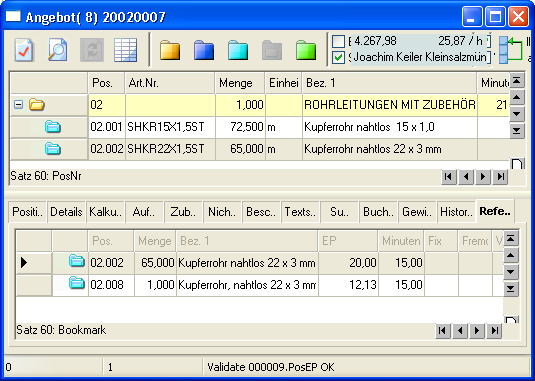Click scroll-to-bottom button of lower grid scrollbar
Viewport: 535px width, 381px height.
coord(510,289)
